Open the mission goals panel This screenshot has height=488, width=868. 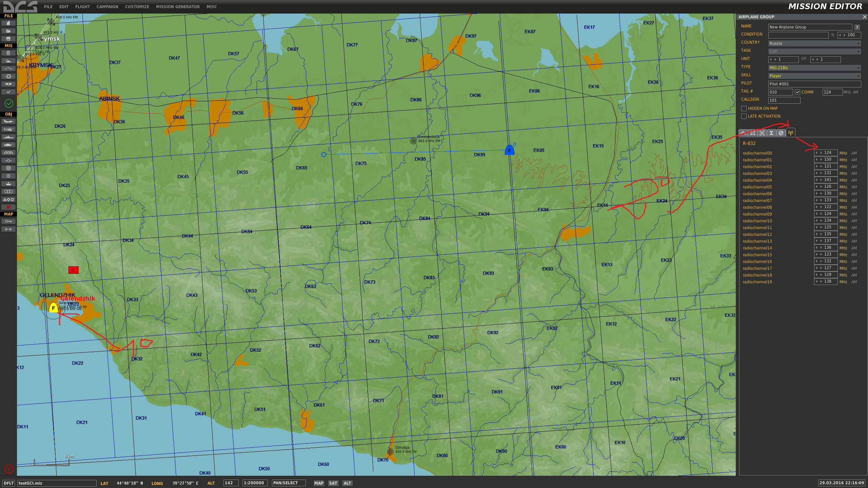click(8, 76)
